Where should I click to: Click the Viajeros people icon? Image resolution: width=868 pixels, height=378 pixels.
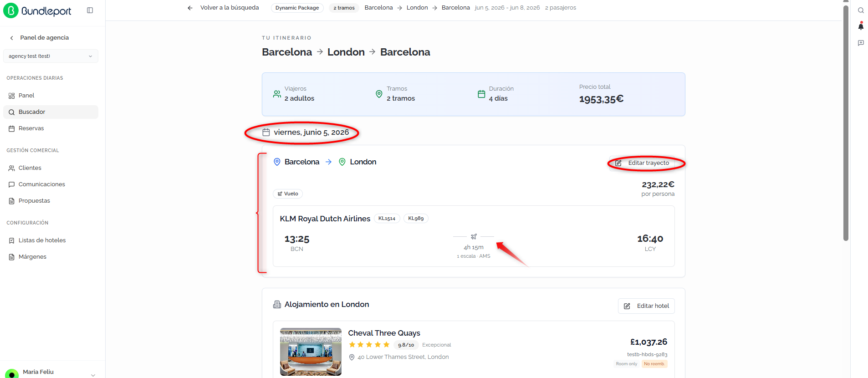click(x=277, y=94)
